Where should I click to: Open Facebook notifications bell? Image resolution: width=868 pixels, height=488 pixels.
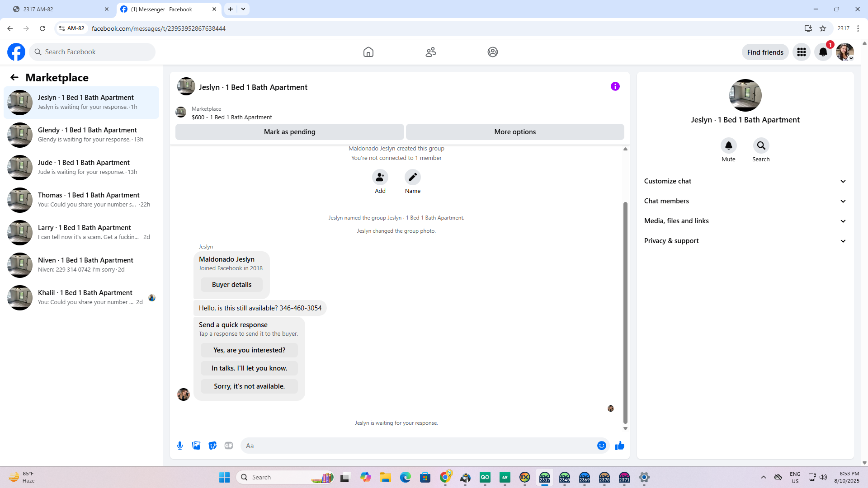823,52
